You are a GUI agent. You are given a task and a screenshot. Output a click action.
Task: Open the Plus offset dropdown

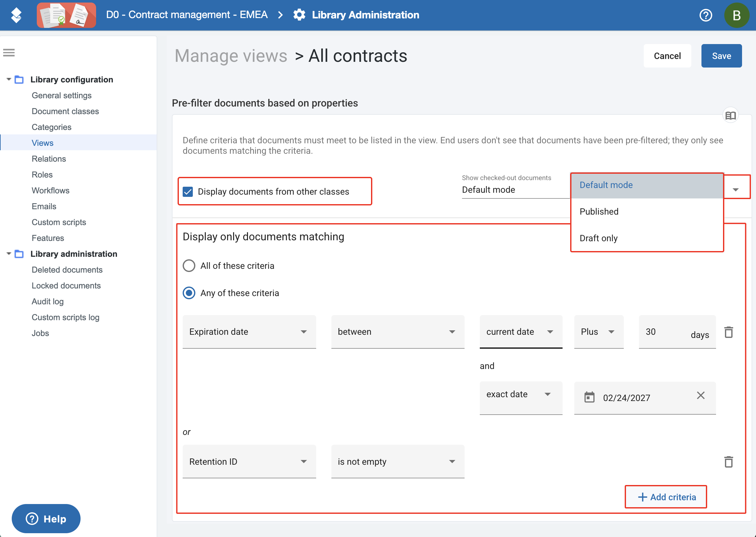click(599, 332)
